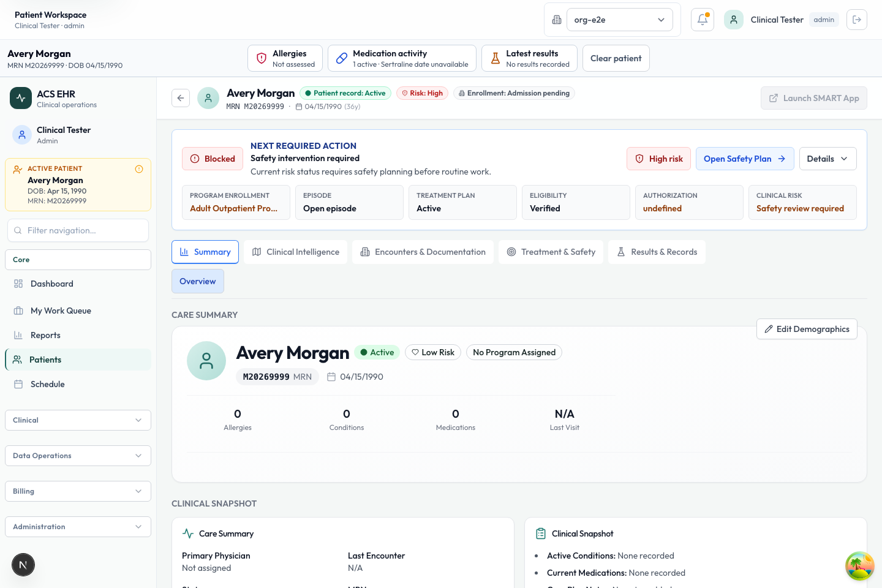Image resolution: width=882 pixels, height=588 pixels.
Task: Click the large patient avatar in Care Summary
Action: coord(206,361)
